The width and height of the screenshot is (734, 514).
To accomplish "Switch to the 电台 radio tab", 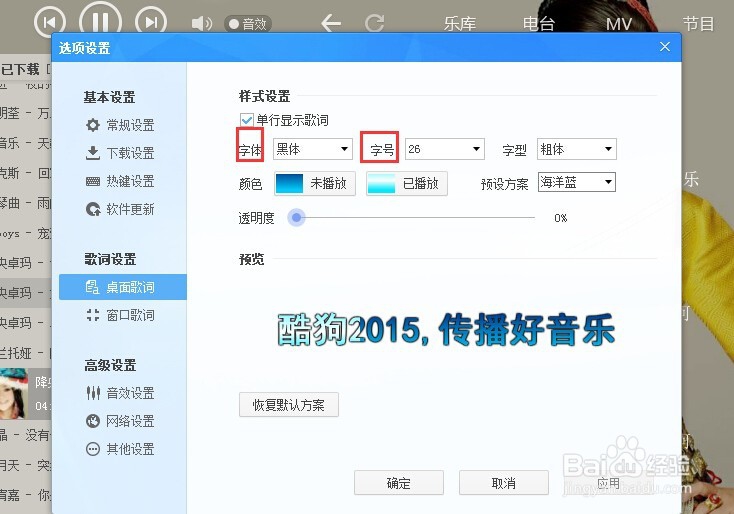I will point(539,23).
